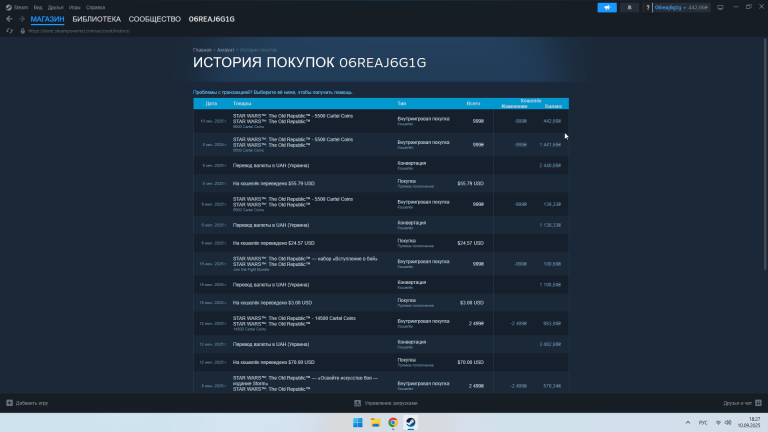Image resolution: width=768 pixels, height=432 pixels.
Task: Open the Вид menu
Action: coord(38,7)
